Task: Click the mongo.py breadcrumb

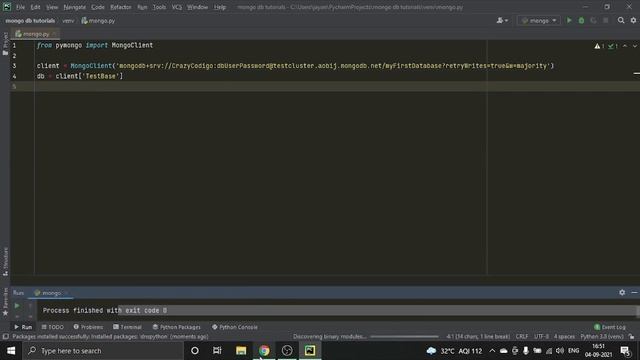Action: pos(98,21)
